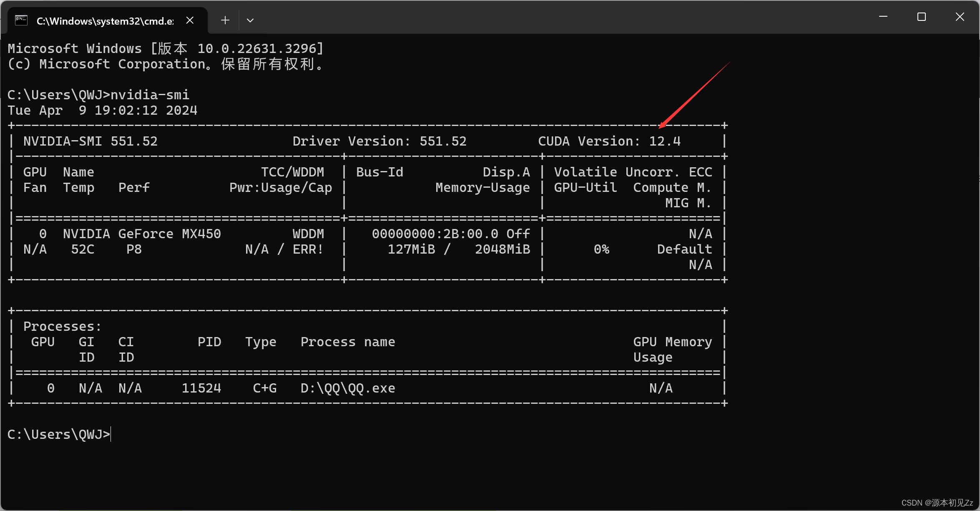This screenshot has height=511, width=980.
Task: Close the cmd.exe terminal tab
Action: pos(190,20)
